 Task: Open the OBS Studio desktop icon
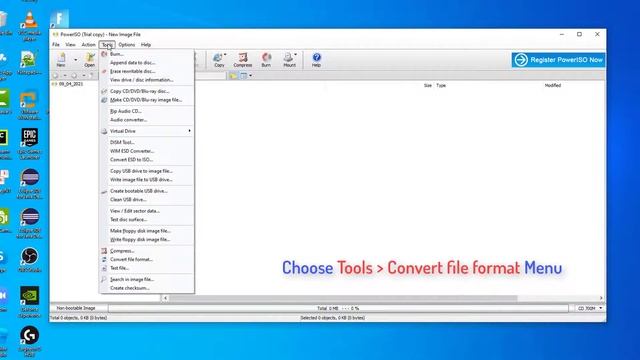29,260
